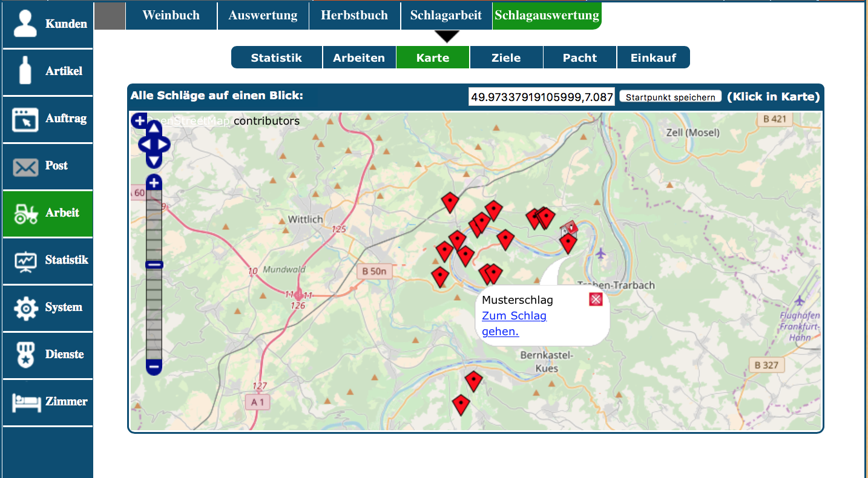Select the Arbeit tractor icon

pos(25,213)
